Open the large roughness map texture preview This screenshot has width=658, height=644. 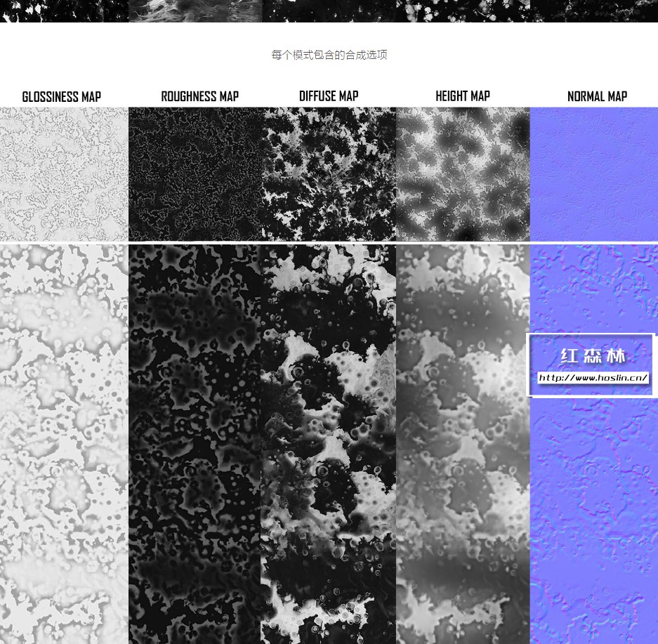point(195,445)
